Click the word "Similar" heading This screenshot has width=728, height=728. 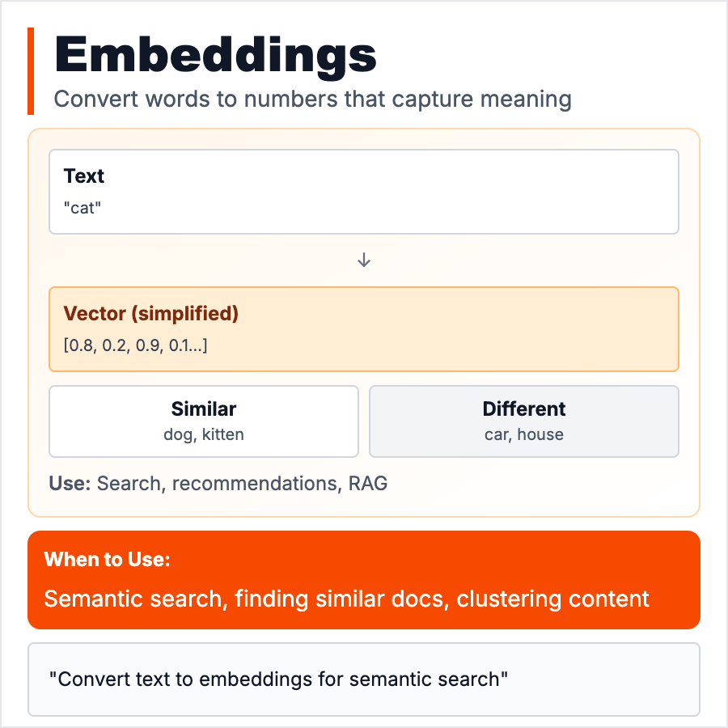[204, 408]
